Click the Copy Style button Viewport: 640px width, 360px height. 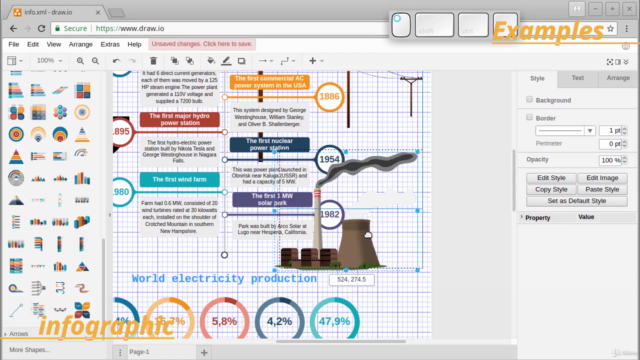point(551,189)
